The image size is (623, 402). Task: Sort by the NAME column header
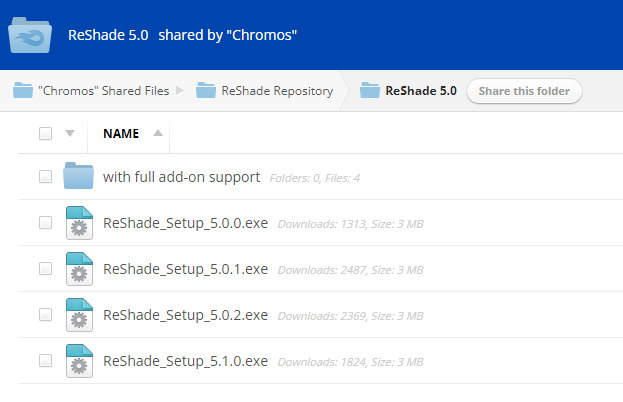click(x=121, y=133)
